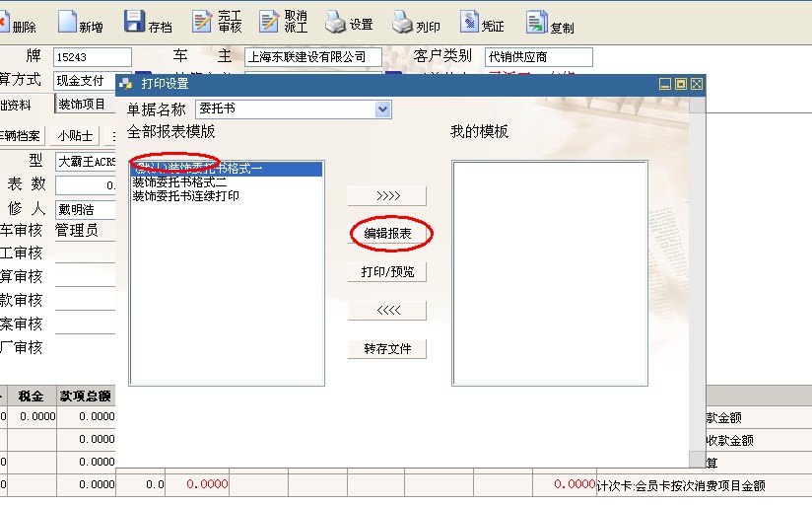Click the 凭证 (Voucher) toolbar icon

469,22
